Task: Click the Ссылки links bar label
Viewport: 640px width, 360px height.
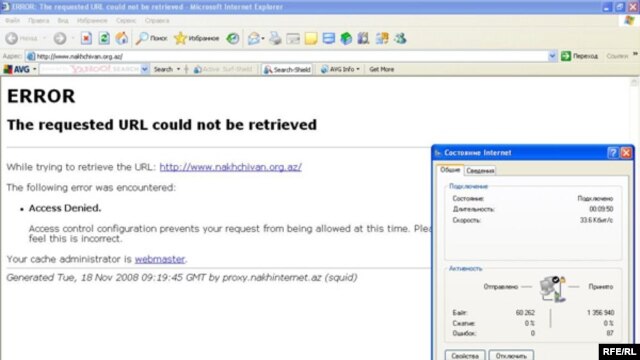Action: coord(617,56)
